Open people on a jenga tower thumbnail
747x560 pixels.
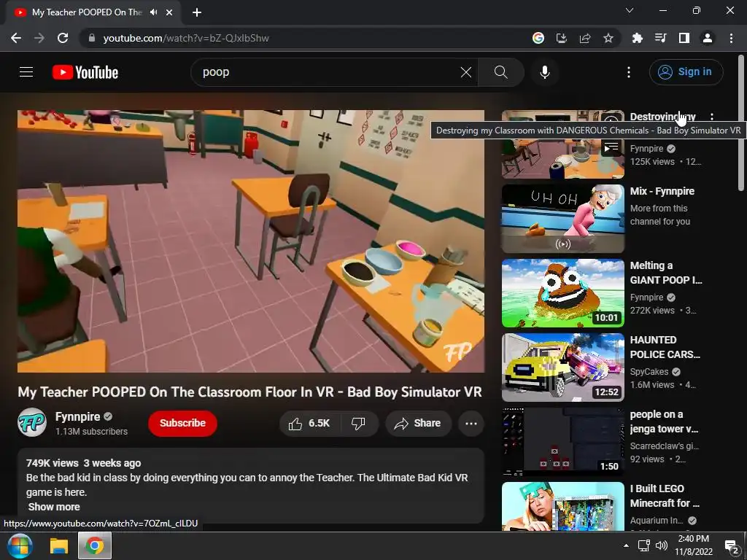pos(562,441)
